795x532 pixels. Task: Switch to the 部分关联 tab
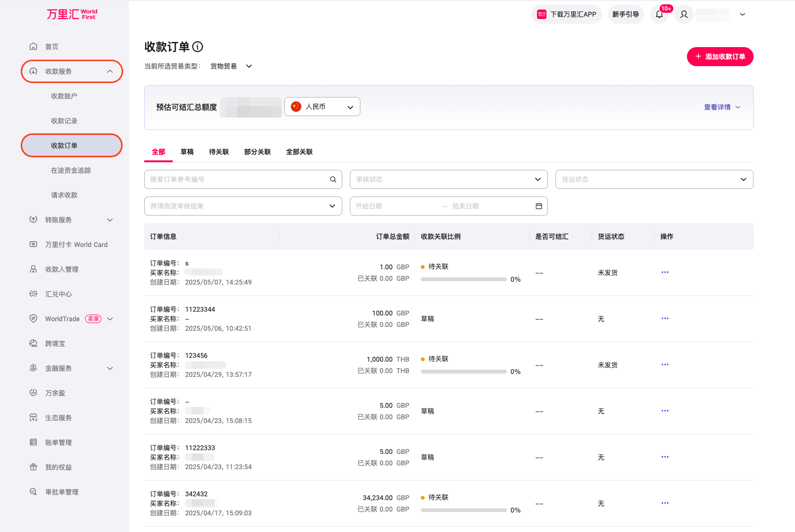pyautogui.click(x=258, y=152)
